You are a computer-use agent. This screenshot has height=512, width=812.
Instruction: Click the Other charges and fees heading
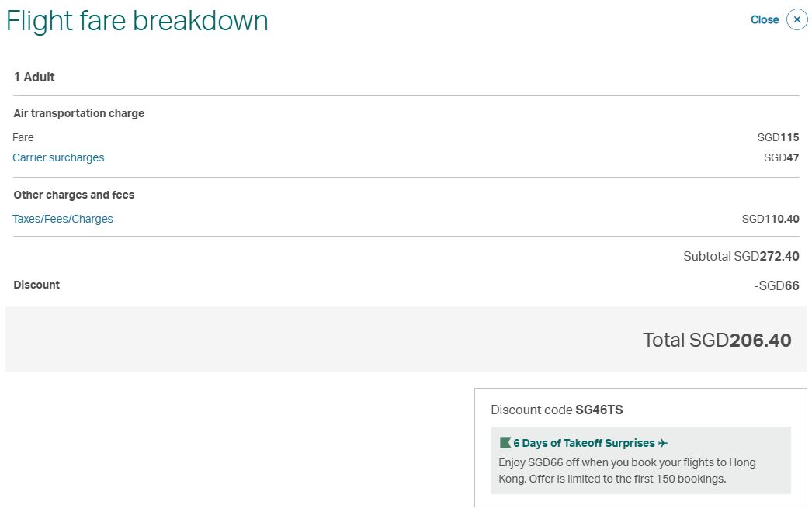point(74,195)
